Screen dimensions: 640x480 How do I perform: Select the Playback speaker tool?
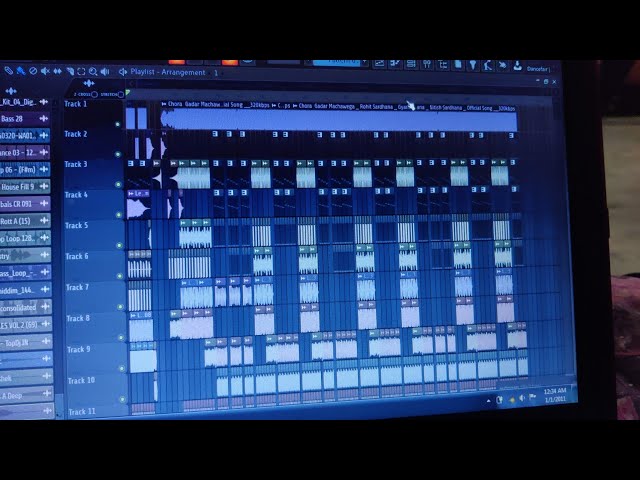pos(105,72)
